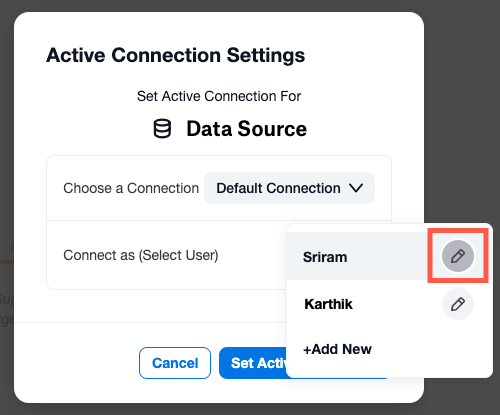
Task: Click the Connect as (Select User) label
Action: [141, 255]
